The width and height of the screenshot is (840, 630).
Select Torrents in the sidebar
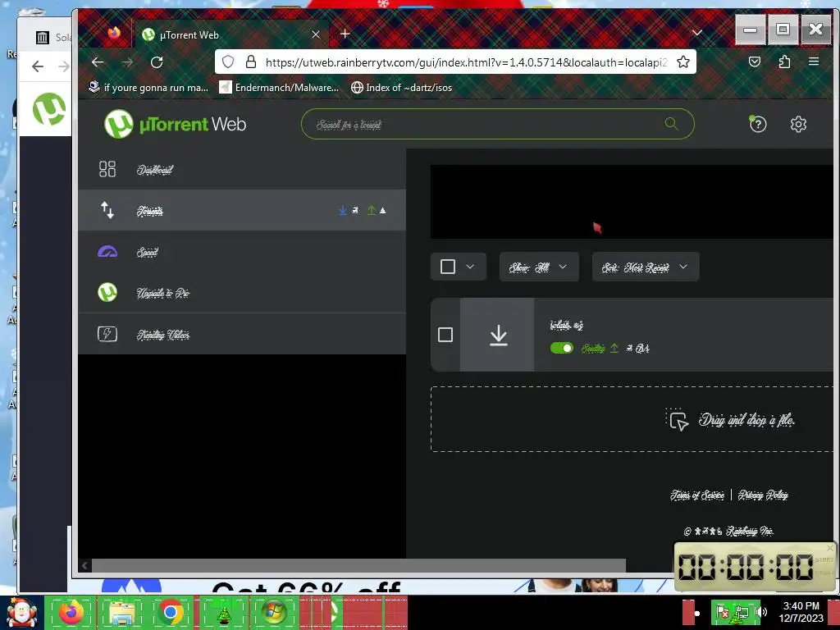click(242, 211)
